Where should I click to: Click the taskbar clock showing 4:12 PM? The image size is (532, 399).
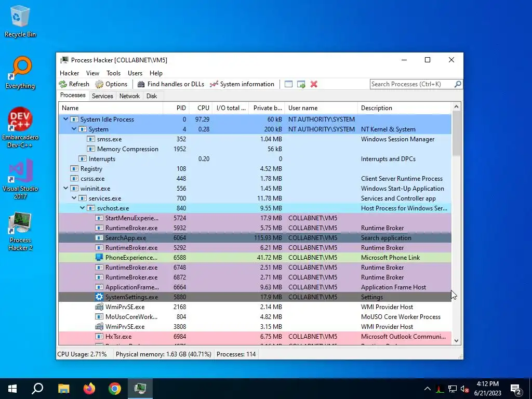(487, 389)
